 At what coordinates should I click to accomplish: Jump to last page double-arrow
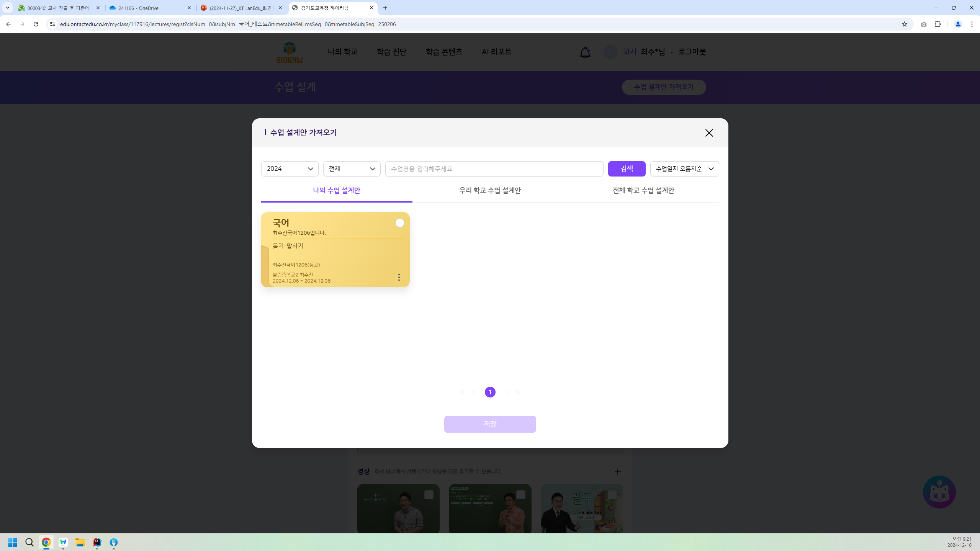[x=517, y=392]
